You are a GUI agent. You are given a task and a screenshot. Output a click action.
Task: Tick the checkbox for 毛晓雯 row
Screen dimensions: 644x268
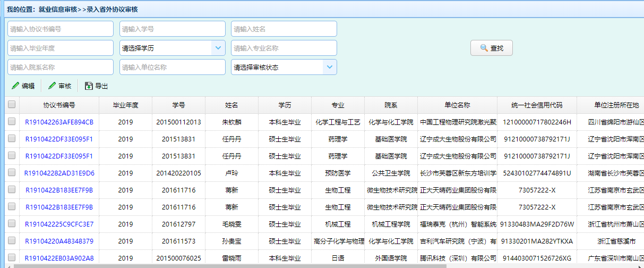tap(12, 224)
